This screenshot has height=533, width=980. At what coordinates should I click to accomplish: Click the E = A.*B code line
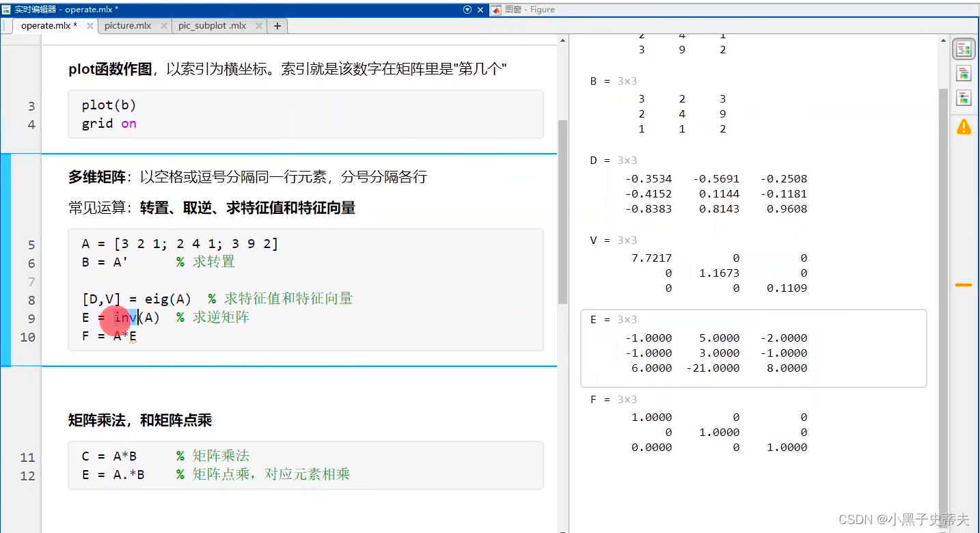[113, 474]
